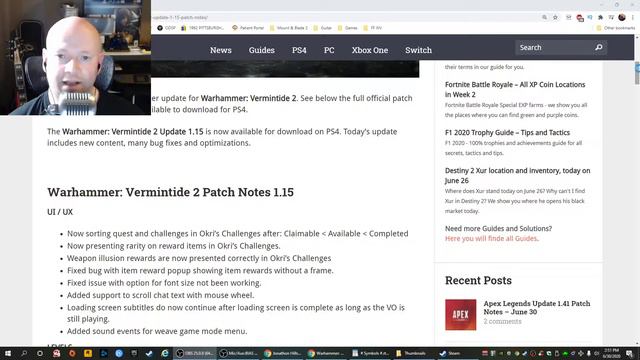The width and height of the screenshot is (640, 360).
Task: Open the Edge browser taskbar icon
Action: coord(164,353)
